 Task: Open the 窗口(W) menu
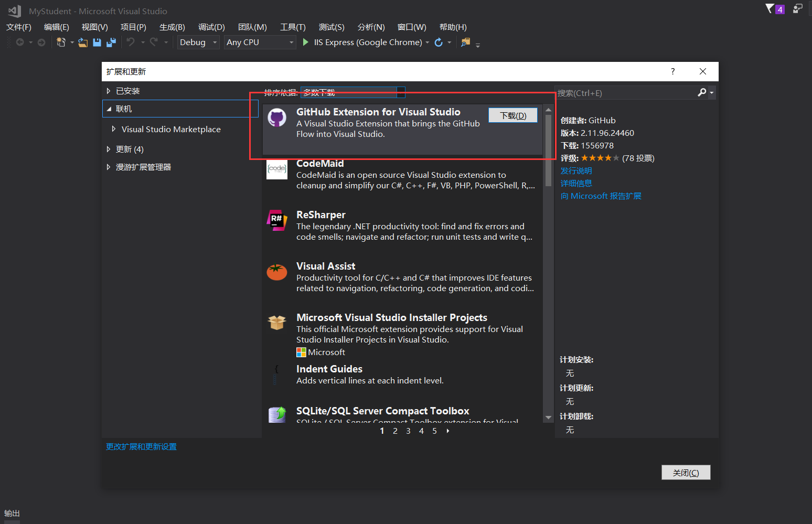pos(412,27)
